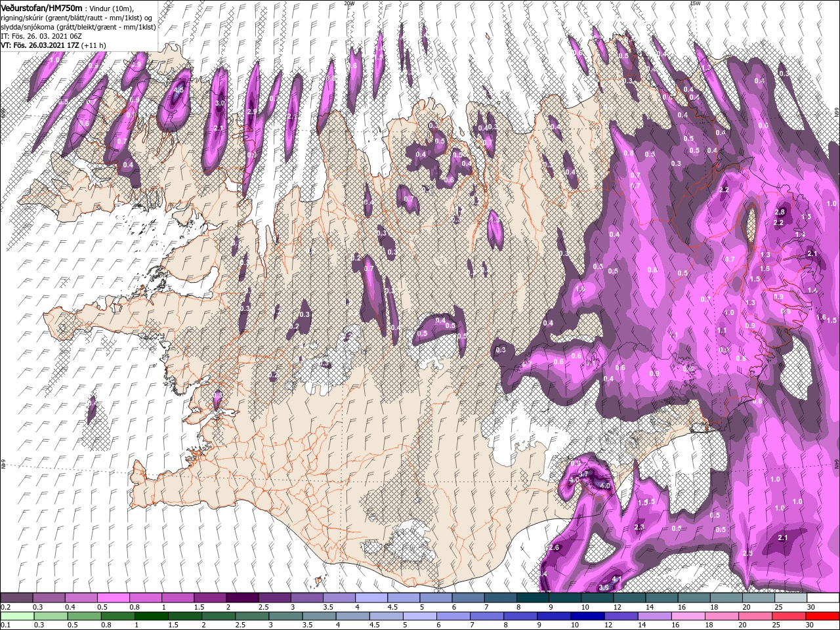Click the 2.8 precipitation value in the east
This screenshot has width=840, height=630.
pyautogui.click(x=780, y=212)
